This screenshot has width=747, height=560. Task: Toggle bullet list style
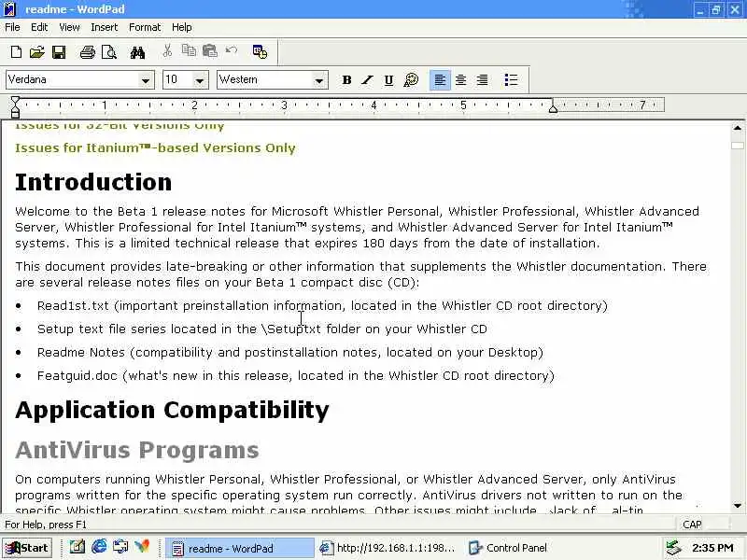[511, 80]
